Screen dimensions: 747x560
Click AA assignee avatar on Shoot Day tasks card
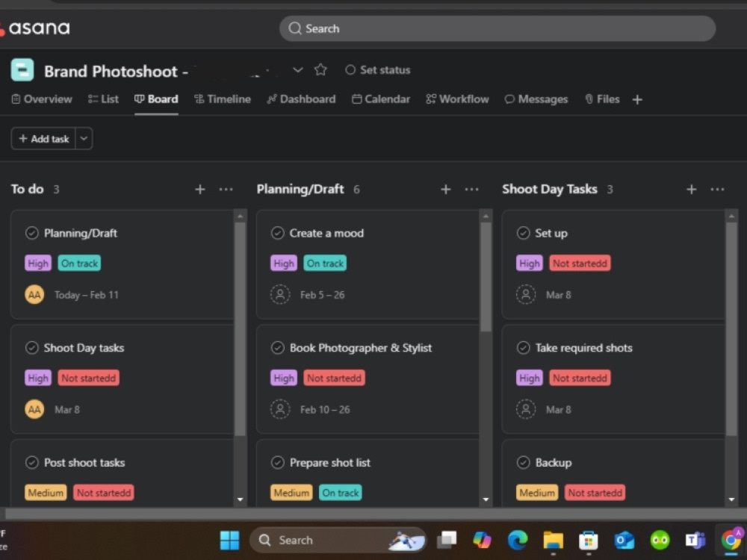[x=34, y=409]
